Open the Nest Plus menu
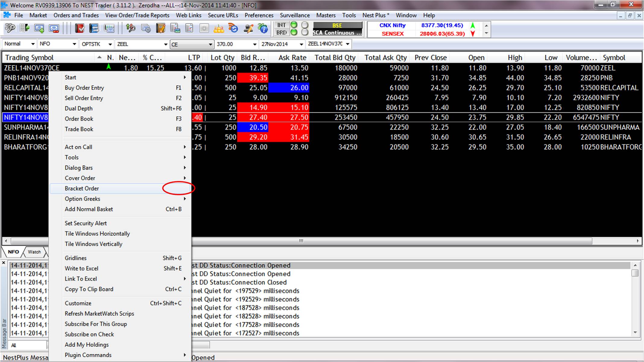The height and width of the screenshot is (362, 644). click(376, 15)
